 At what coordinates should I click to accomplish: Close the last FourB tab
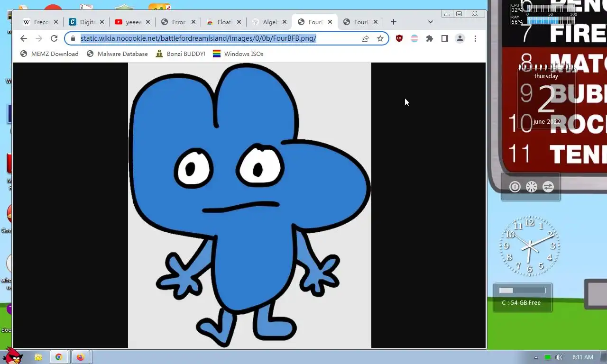(376, 22)
